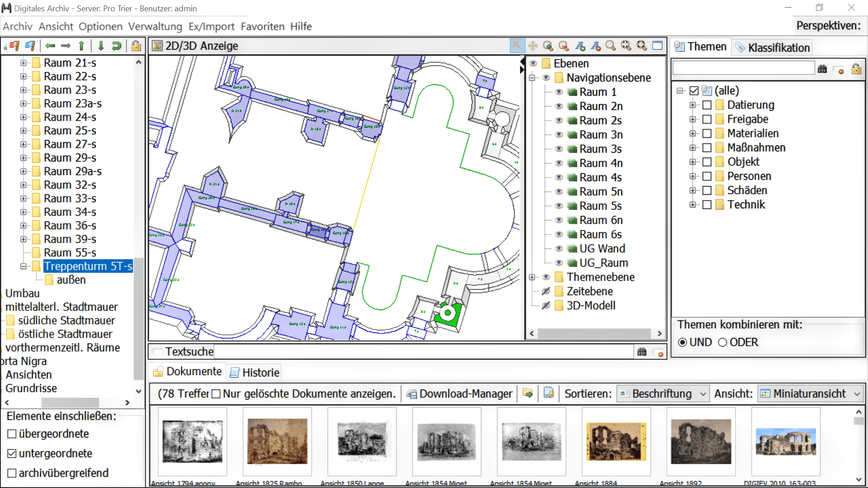Viewport: 868px width, 488px height.
Task: Select the ODER radio button
Action: point(722,343)
